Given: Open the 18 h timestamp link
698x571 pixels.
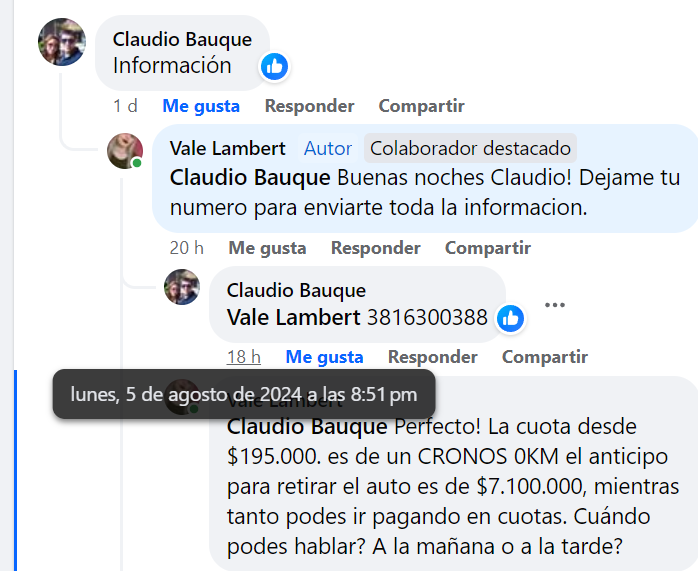Looking at the screenshot, I should pyautogui.click(x=243, y=357).
